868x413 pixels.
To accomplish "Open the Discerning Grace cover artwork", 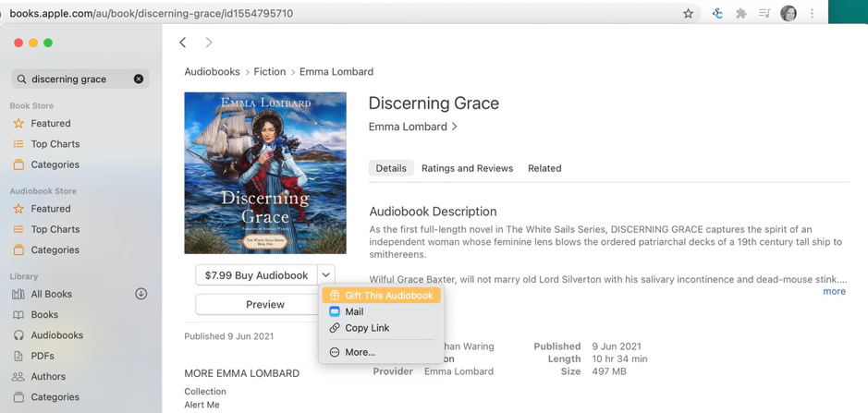I will [x=265, y=173].
